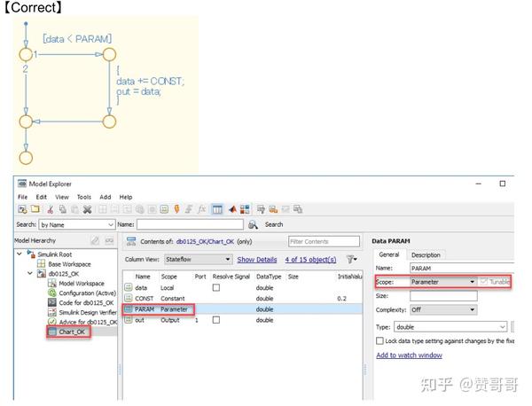Open the Edit menu
The height and width of the screenshot is (406, 532).
click(42, 197)
